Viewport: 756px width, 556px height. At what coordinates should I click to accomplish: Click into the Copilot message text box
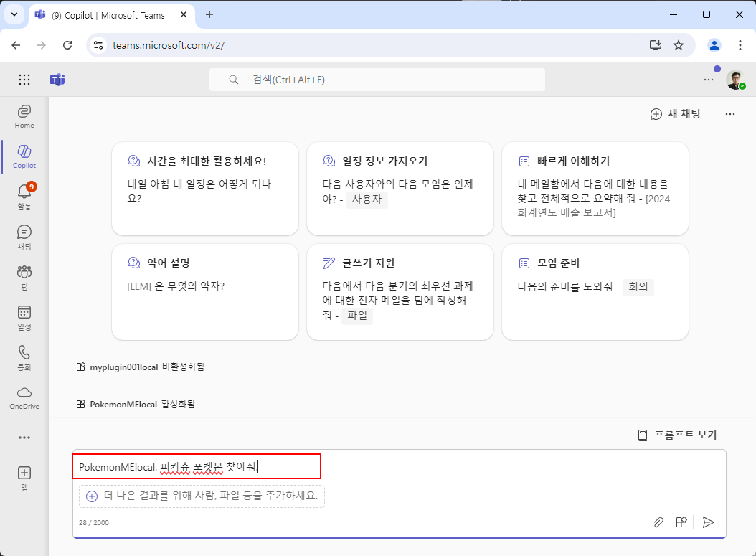click(x=400, y=467)
